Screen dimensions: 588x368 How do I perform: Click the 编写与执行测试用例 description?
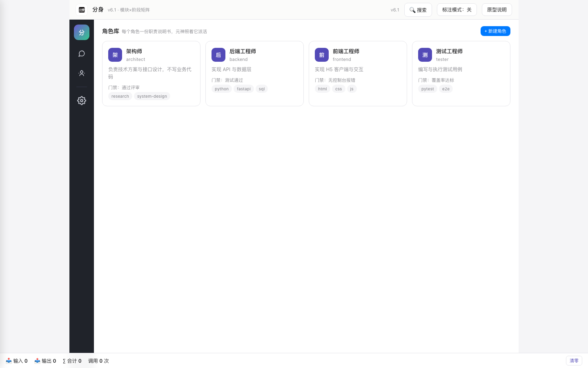(440, 70)
